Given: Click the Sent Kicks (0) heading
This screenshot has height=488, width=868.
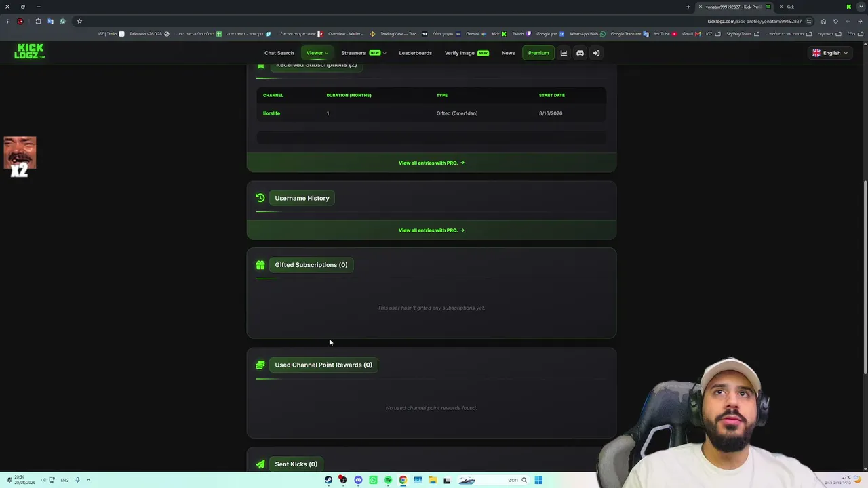Looking at the screenshot, I should (x=296, y=464).
